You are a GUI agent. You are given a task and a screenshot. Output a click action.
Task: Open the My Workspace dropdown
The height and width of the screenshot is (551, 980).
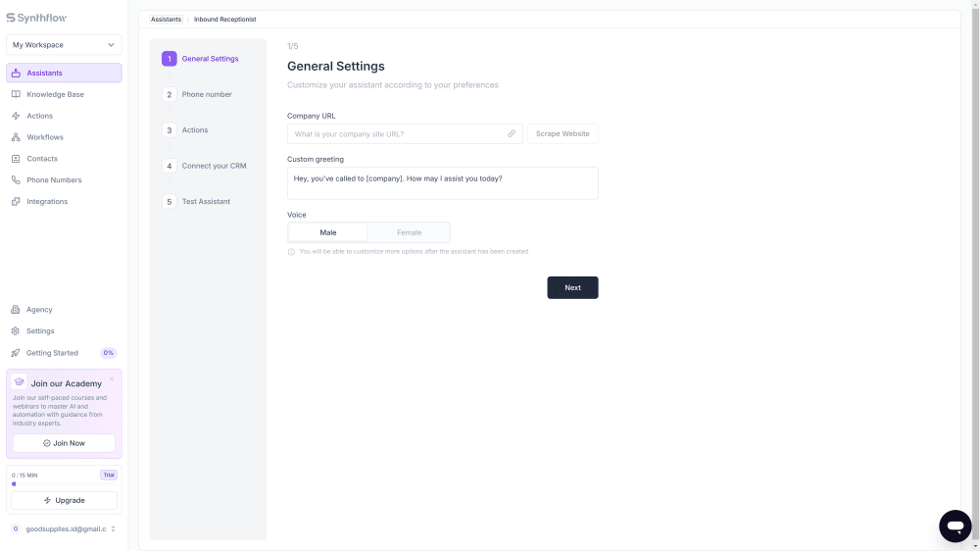64,45
